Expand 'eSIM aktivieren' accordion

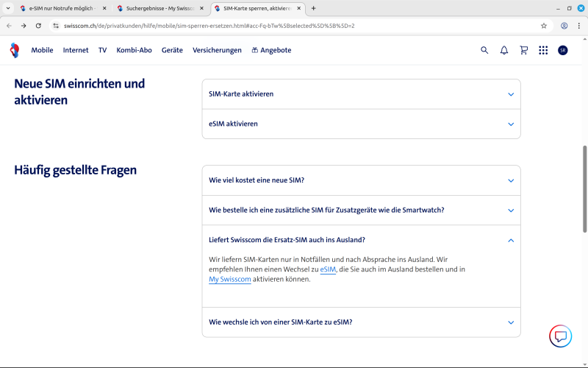[x=361, y=124]
